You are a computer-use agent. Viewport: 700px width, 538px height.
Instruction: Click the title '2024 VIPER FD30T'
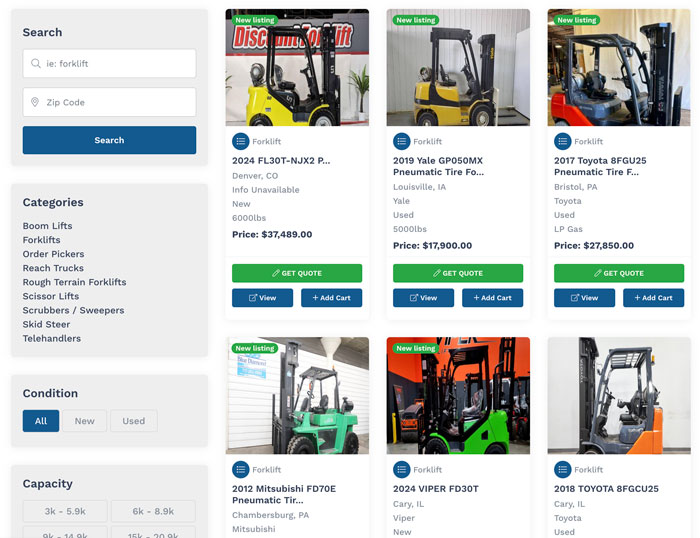436,489
